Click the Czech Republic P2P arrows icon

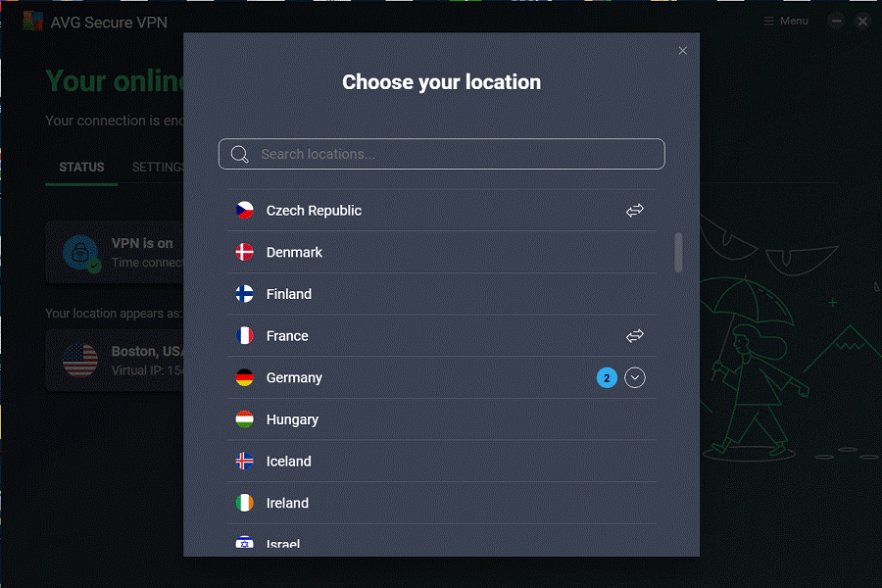[634, 211]
